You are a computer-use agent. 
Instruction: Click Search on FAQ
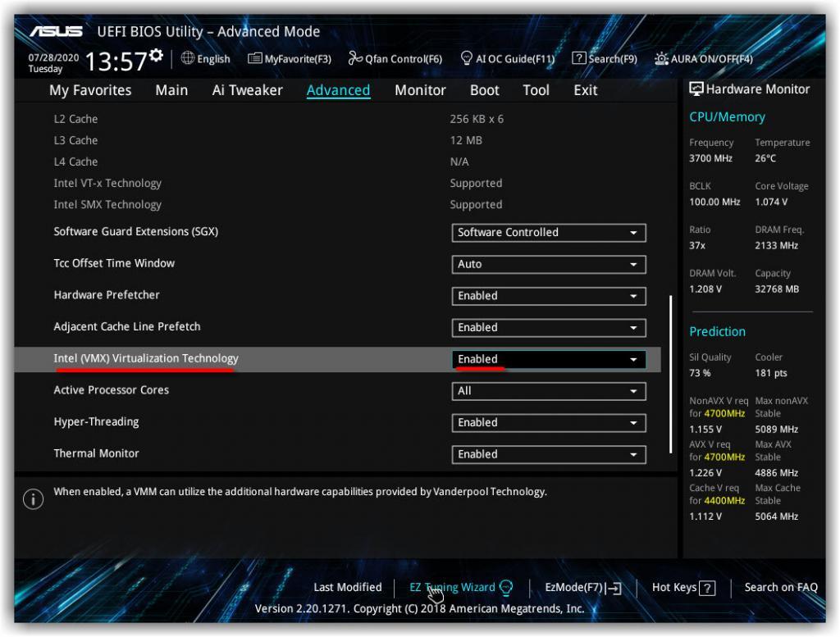click(x=780, y=587)
